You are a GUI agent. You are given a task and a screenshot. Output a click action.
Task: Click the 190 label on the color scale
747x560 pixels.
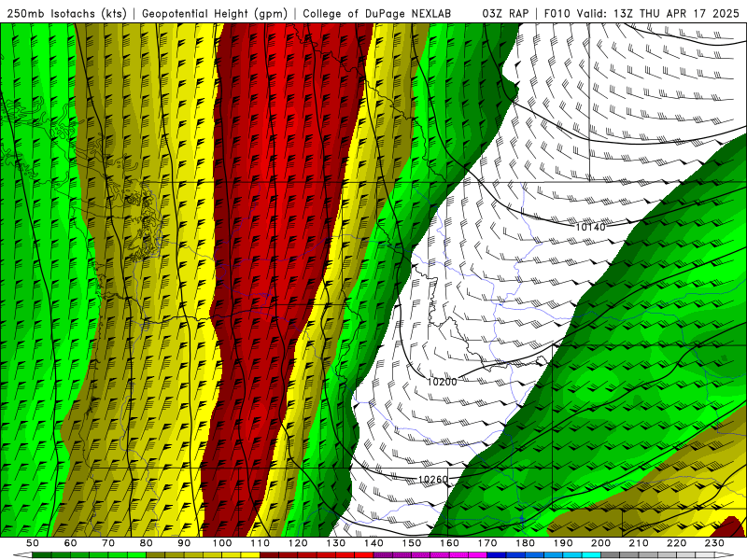pyautogui.click(x=563, y=543)
